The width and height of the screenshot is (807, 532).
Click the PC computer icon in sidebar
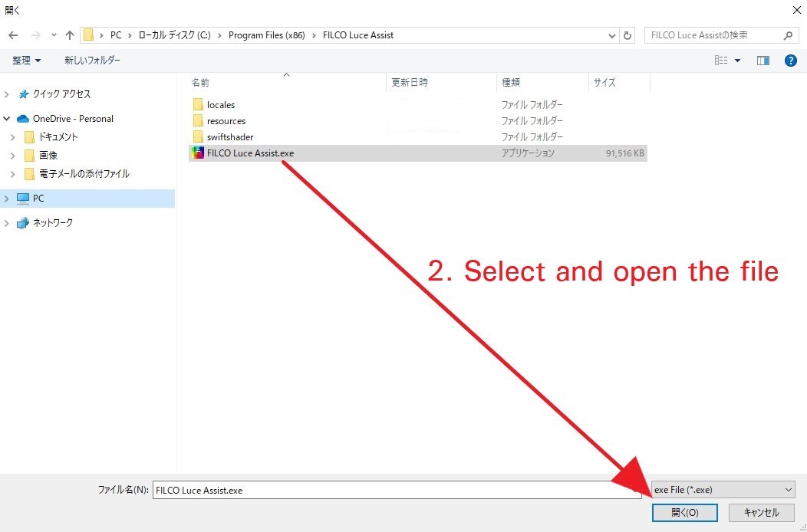(23, 199)
